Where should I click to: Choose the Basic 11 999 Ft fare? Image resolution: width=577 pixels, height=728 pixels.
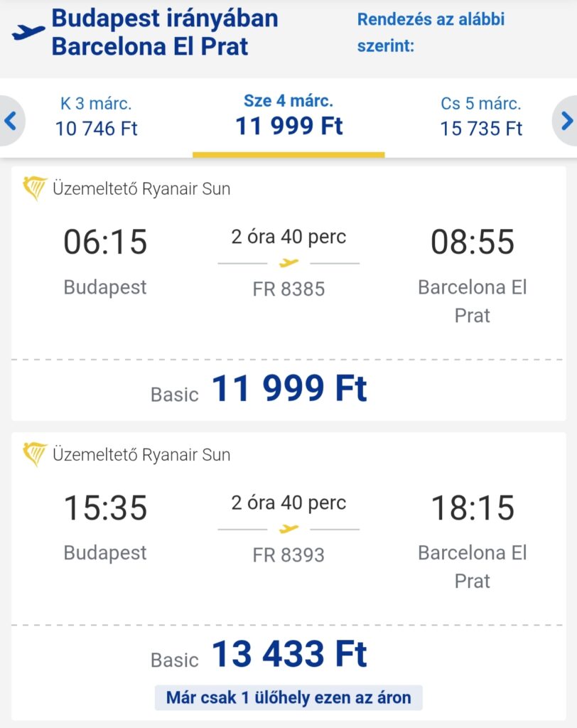pyautogui.click(x=288, y=390)
